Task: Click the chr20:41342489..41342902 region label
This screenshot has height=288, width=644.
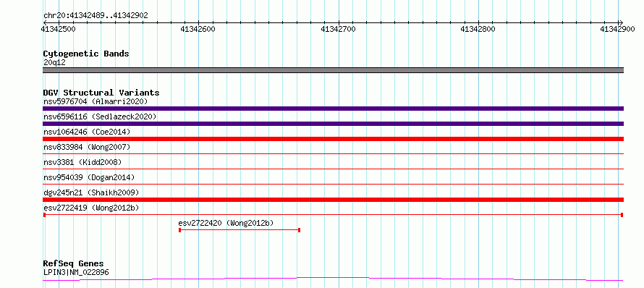Action: (96, 15)
